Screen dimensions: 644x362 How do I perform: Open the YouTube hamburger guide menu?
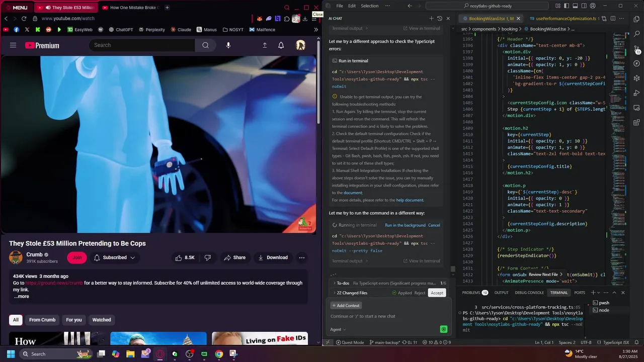(13, 45)
